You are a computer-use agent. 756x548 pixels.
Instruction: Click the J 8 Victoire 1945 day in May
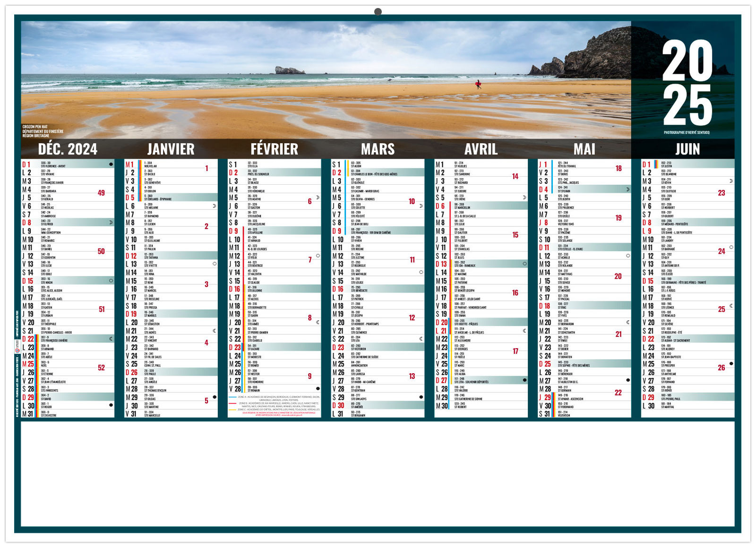[584, 222]
